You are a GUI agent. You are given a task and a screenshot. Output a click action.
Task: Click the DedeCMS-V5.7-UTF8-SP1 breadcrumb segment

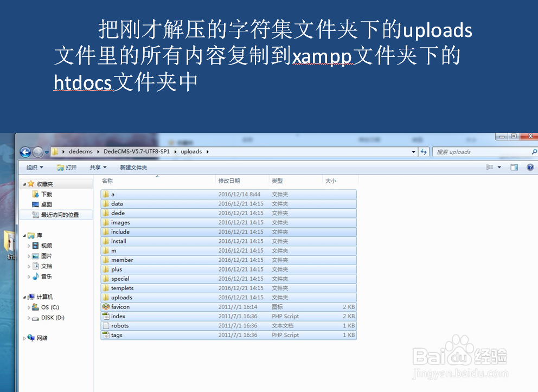[137, 152]
